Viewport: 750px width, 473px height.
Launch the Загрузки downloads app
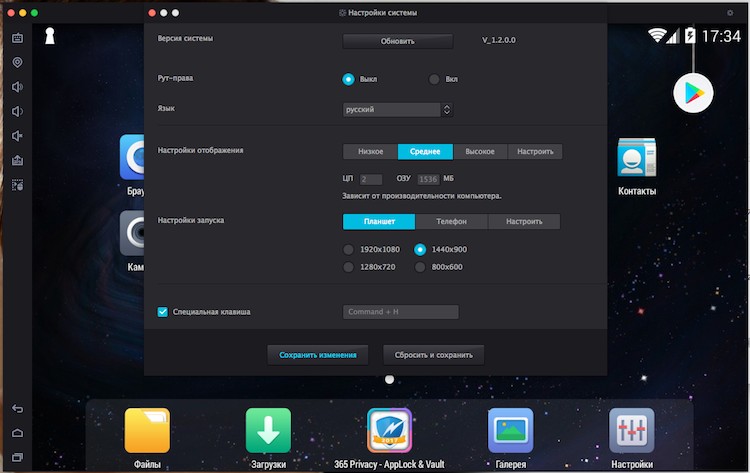(268, 431)
